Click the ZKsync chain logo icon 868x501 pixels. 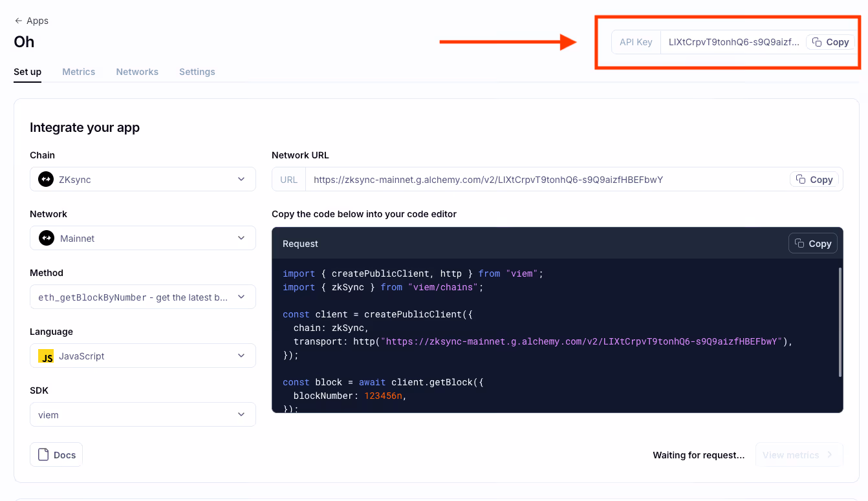(46, 179)
